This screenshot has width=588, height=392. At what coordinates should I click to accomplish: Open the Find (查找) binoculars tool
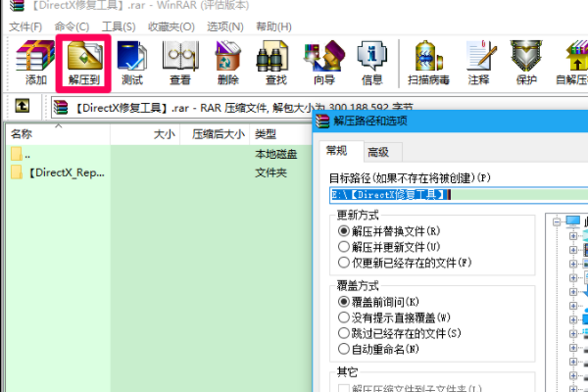tap(275, 63)
